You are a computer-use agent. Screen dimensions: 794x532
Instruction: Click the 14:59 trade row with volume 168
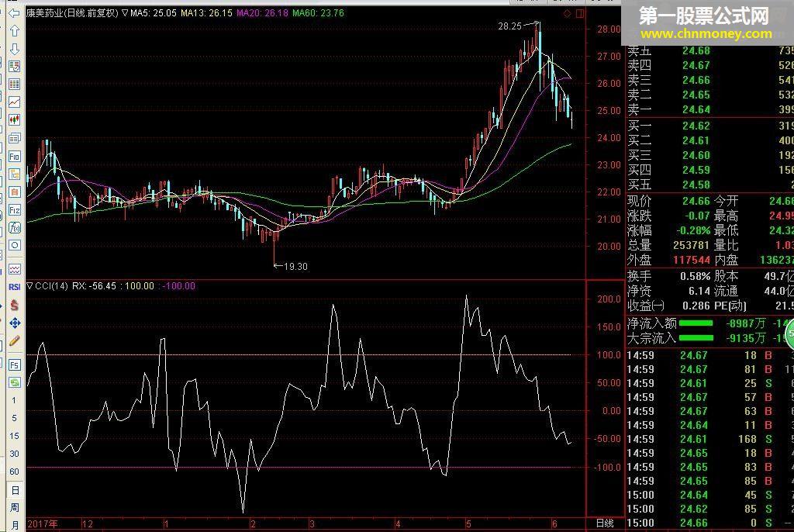coord(709,439)
